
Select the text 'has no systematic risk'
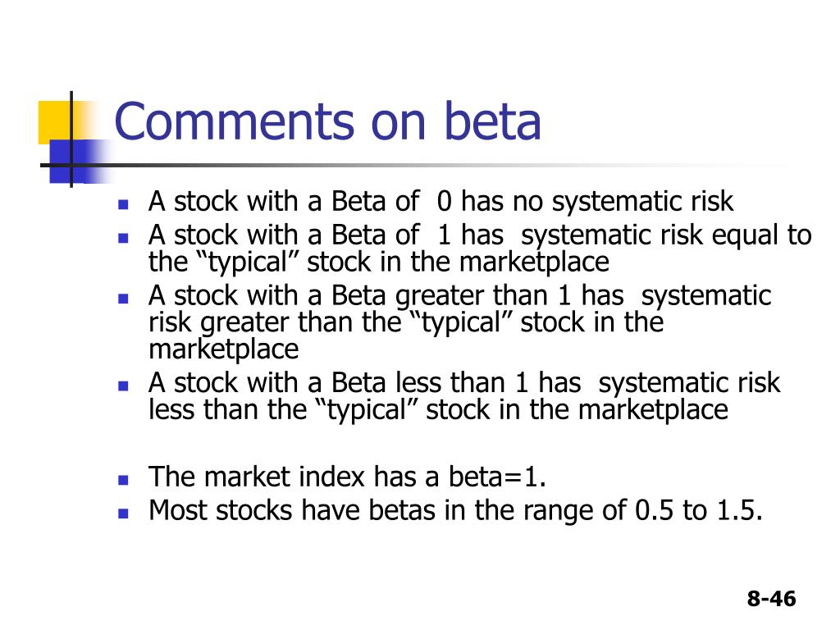point(597,202)
